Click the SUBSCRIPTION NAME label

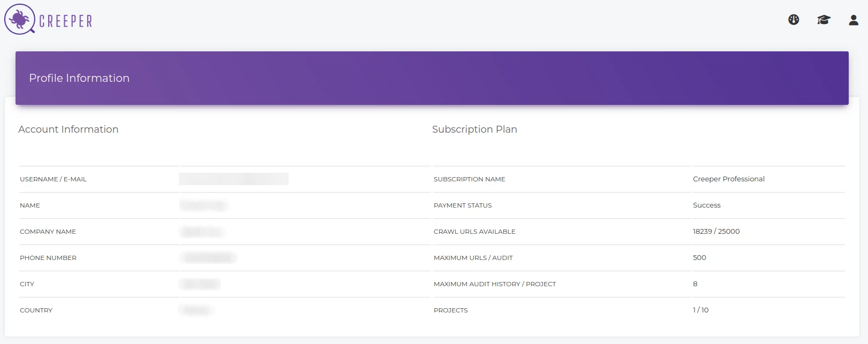click(470, 179)
